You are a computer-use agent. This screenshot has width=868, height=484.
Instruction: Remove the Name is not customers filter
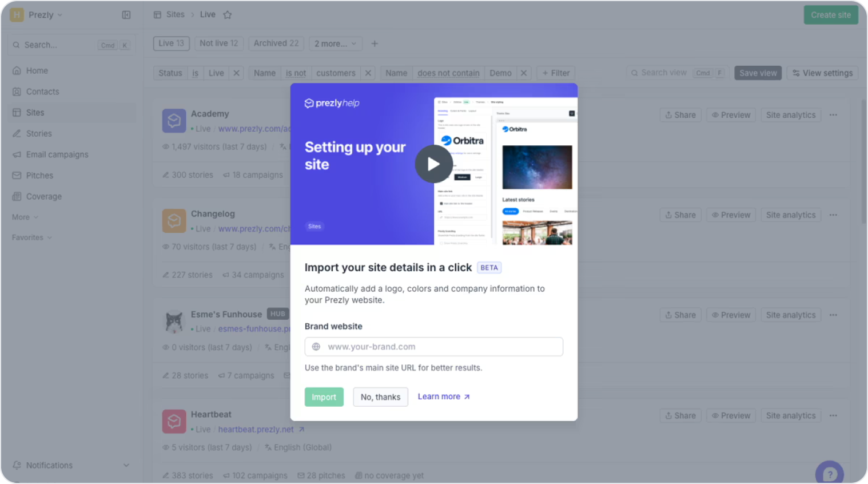tap(368, 73)
